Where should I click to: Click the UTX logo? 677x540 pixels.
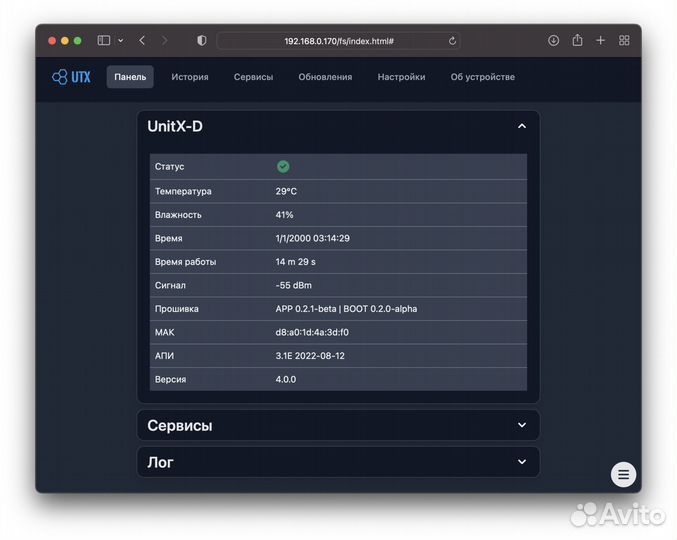click(x=71, y=77)
